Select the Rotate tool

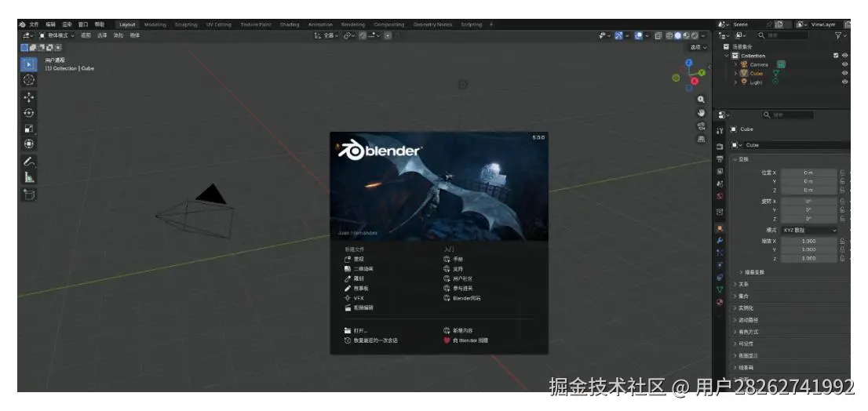29,113
